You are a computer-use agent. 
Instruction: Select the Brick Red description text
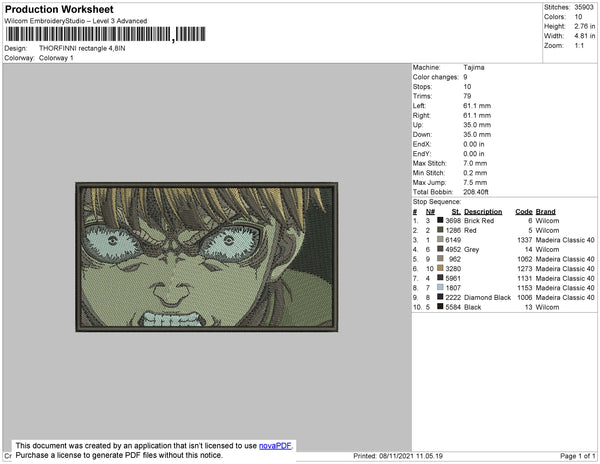pyautogui.click(x=479, y=221)
